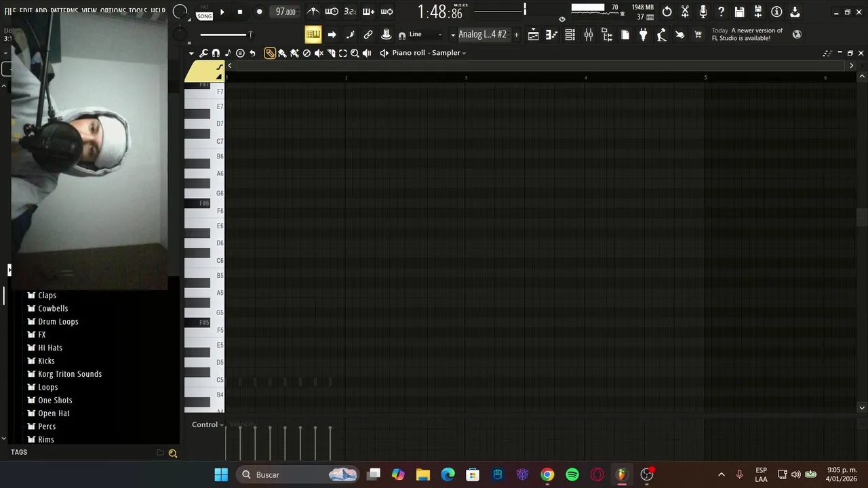Open the Mixer view icon
Viewport: 868px width, 488px height.
pyautogui.click(x=589, y=35)
